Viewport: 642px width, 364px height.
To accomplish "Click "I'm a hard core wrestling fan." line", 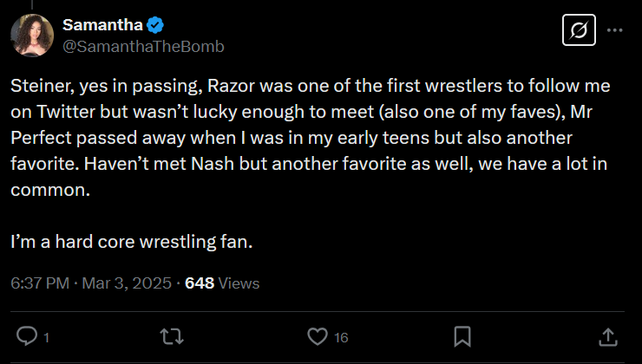I will point(132,243).
